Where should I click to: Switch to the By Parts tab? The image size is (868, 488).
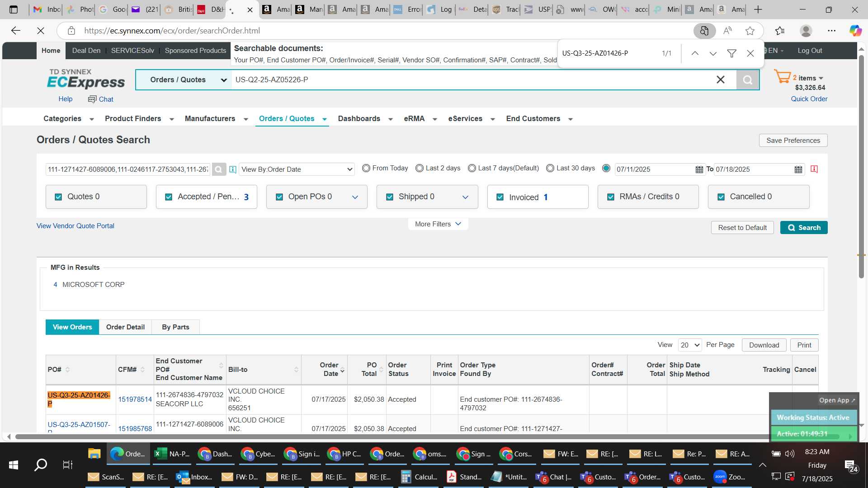pos(176,327)
